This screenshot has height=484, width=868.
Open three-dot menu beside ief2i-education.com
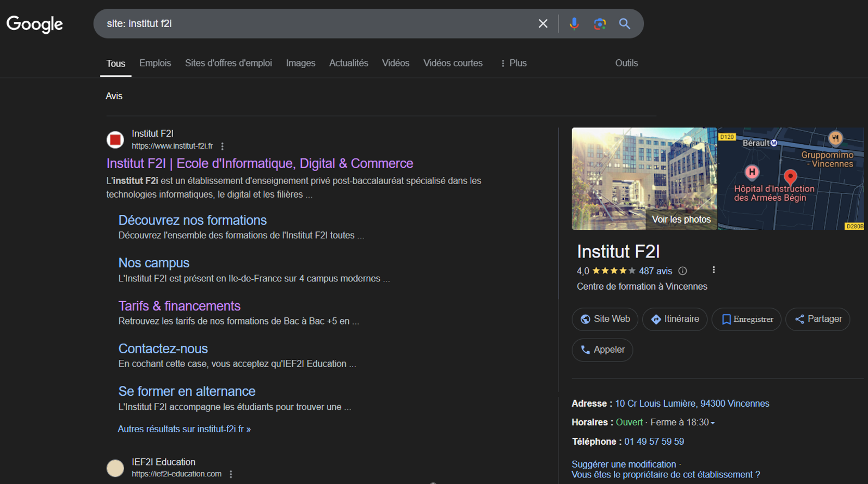click(x=231, y=474)
